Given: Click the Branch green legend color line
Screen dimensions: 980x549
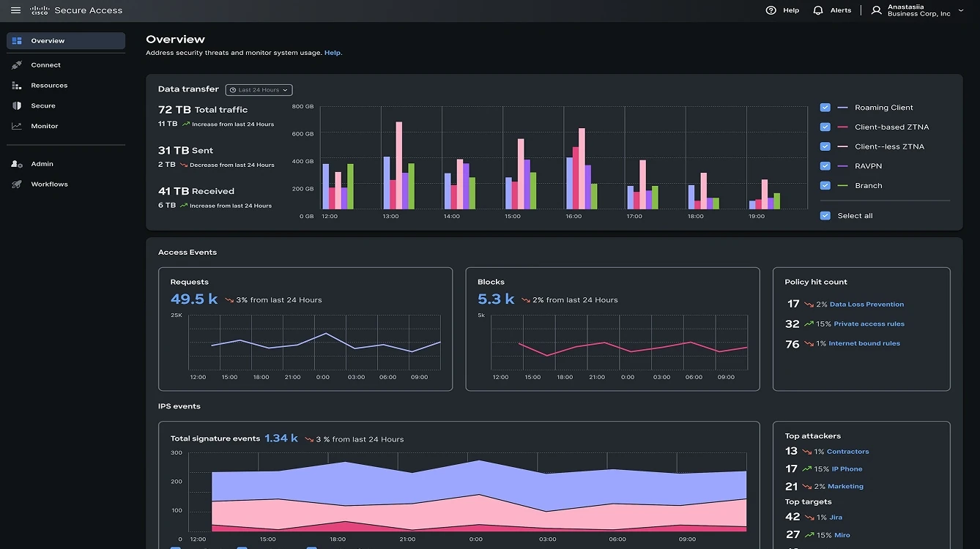Looking at the screenshot, I should pyautogui.click(x=842, y=186).
